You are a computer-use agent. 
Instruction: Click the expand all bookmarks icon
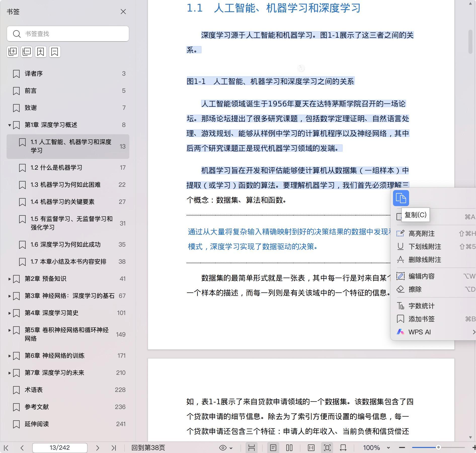coord(13,52)
